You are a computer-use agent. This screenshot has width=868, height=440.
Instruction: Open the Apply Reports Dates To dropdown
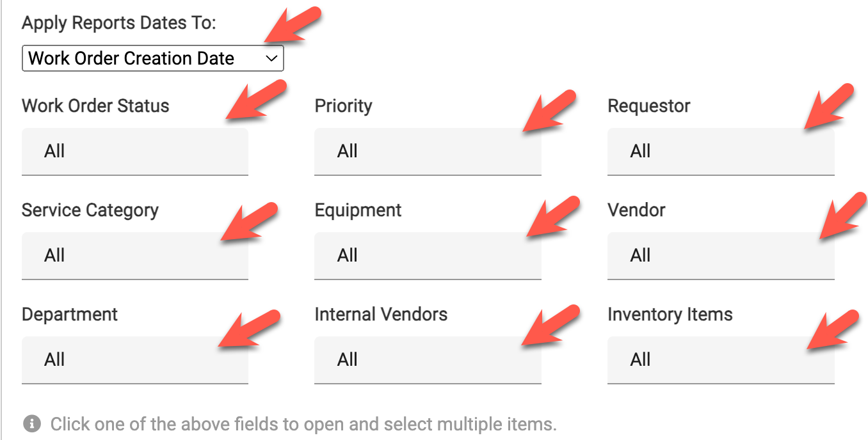click(152, 58)
